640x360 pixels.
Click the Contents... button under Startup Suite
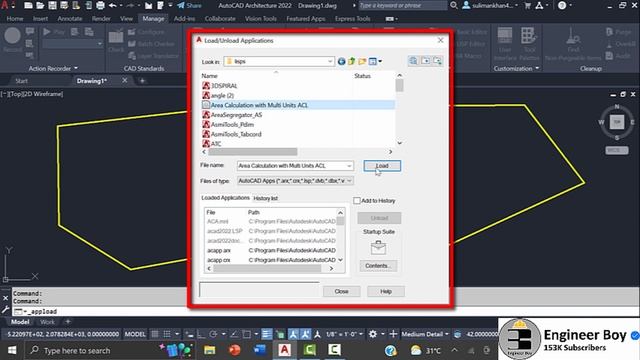coord(378,266)
